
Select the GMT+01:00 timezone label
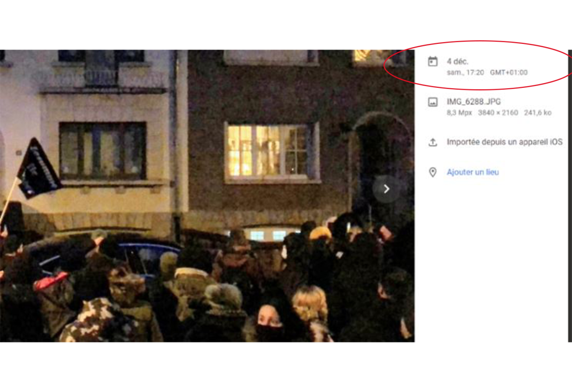[x=508, y=72]
